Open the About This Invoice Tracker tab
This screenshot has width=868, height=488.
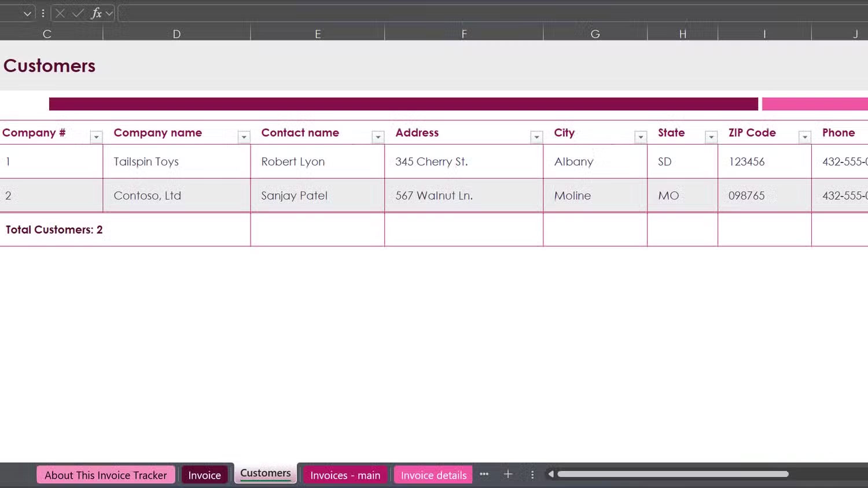pos(105,474)
